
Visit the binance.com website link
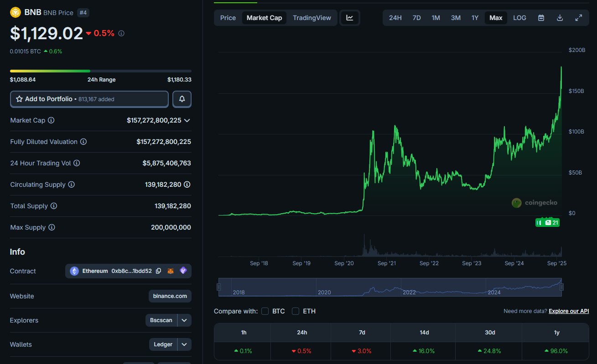[170, 296]
